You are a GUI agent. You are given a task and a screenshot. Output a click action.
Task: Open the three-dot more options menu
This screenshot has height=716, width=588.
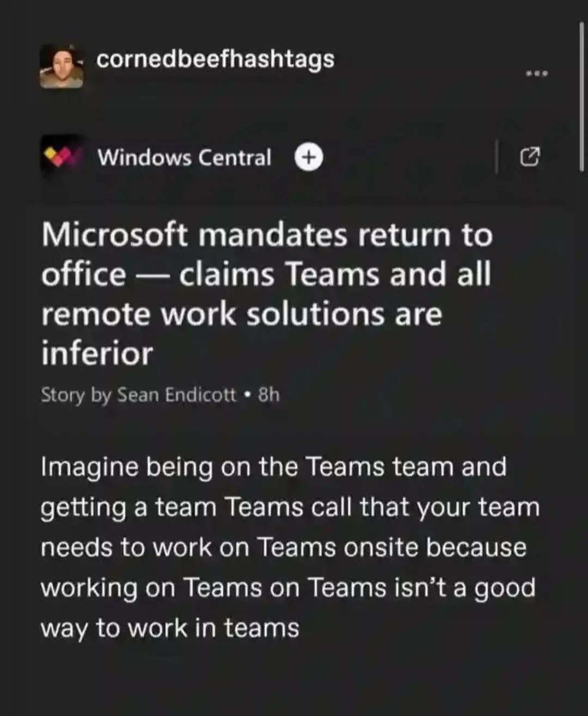click(537, 73)
